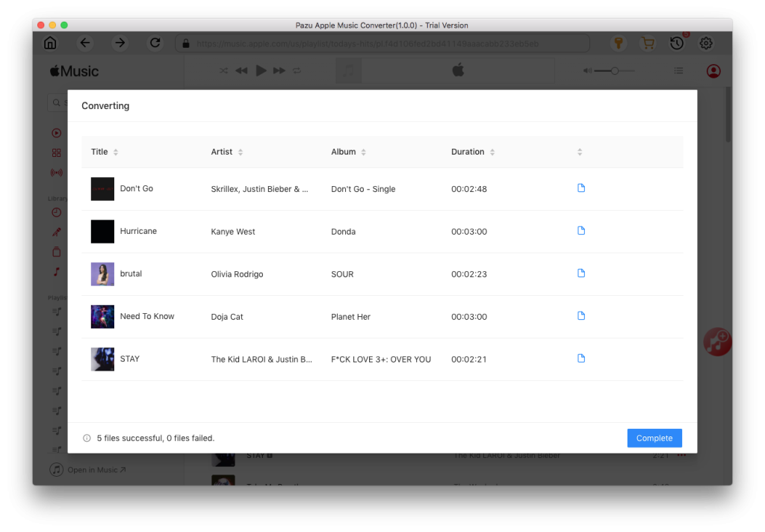Viewport: 765px width, 532px height.
Task: Open conversion history clock icon
Action: pos(677,43)
